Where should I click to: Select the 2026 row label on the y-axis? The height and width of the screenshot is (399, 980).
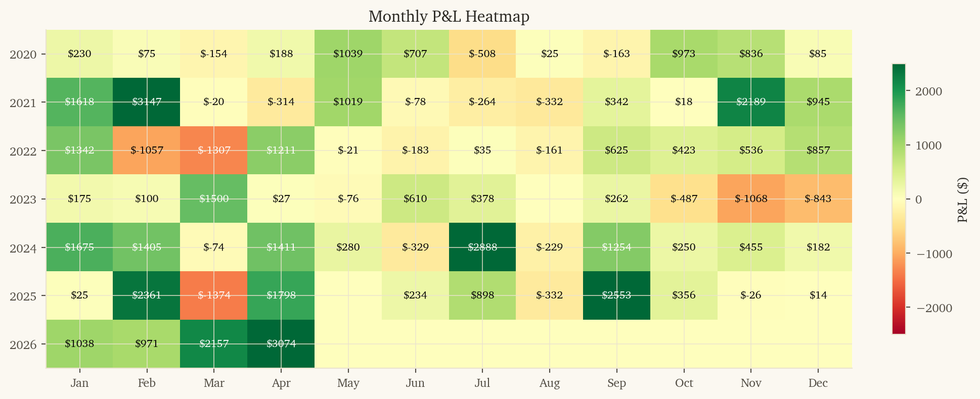(23, 345)
